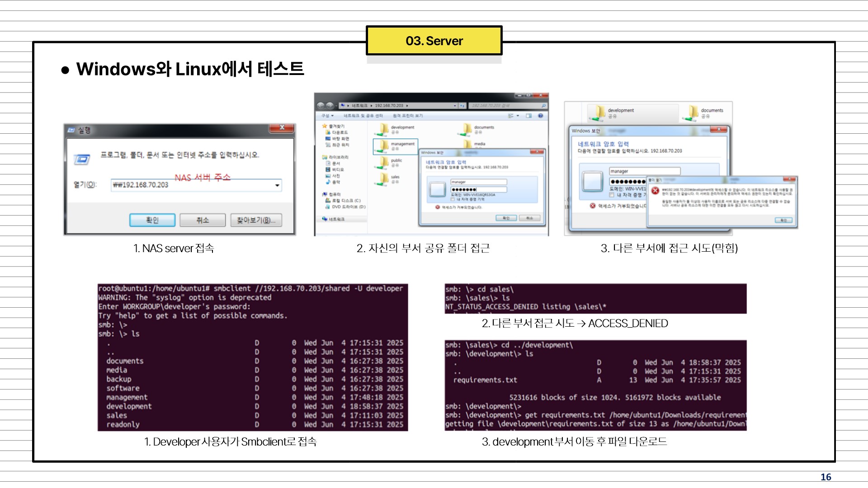The height and width of the screenshot is (488, 868).
Task: Click the '03. Server' yellow title label
Action: pyautogui.click(x=434, y=41)
